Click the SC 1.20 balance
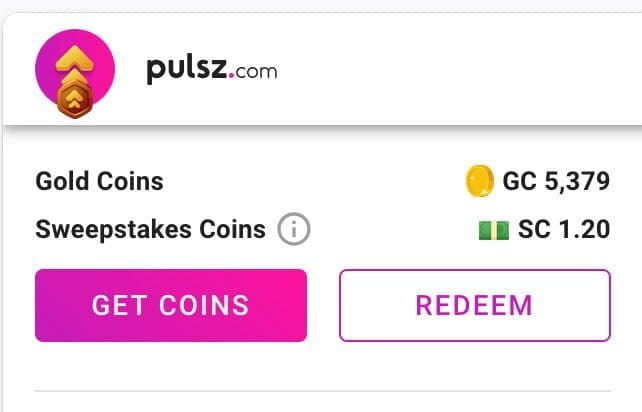Image resolution: width=642 pixels, height=412 pixels. tap(564, 229)
